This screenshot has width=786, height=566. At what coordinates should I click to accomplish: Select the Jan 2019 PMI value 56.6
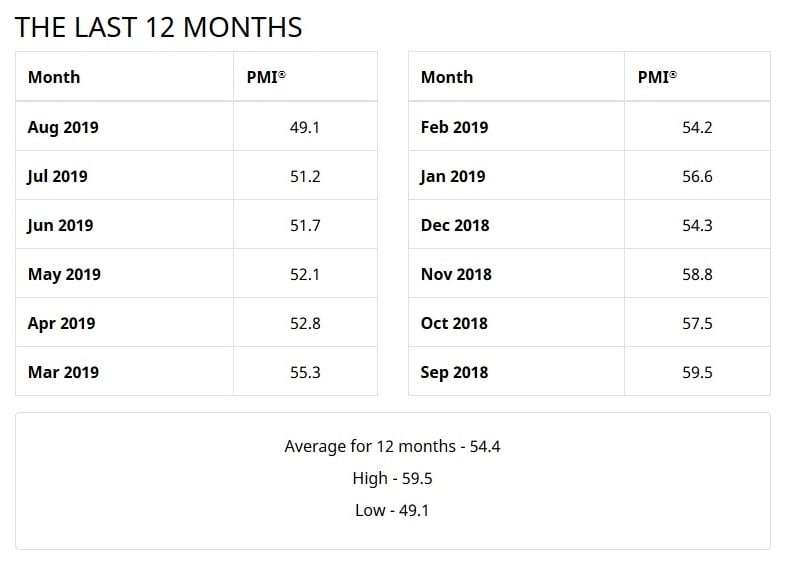coord(697,176)
